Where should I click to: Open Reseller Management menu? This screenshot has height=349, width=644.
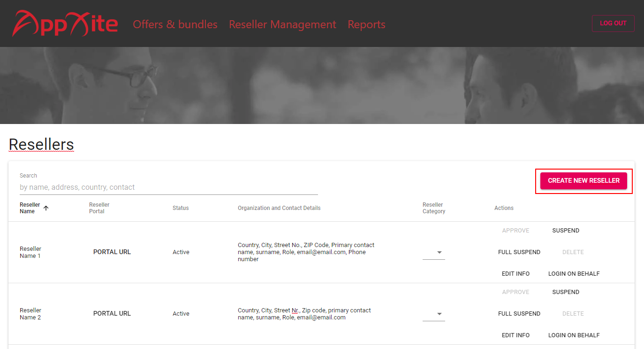click(x=282, y=24)
